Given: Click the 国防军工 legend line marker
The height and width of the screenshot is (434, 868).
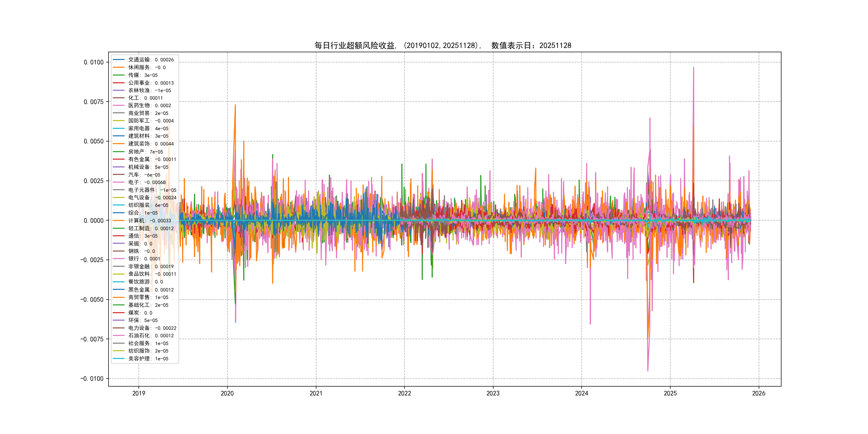Looking at the screenshot, I should (119, 121).
